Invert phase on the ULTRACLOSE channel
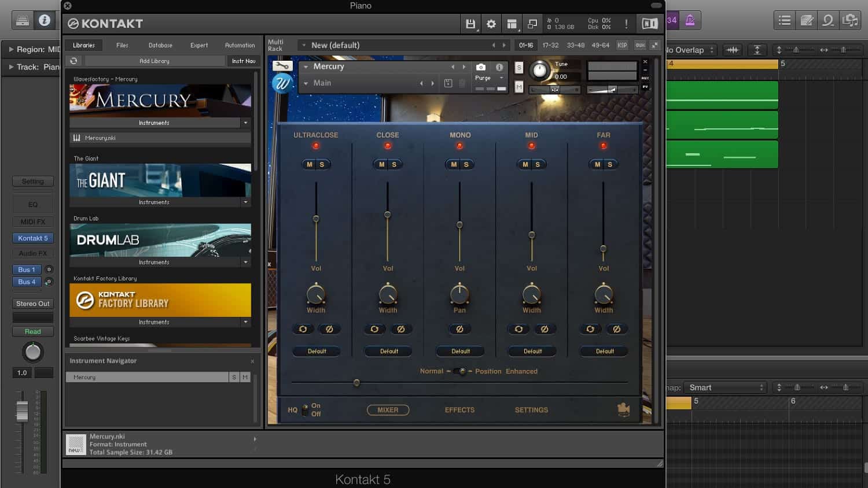 click(329, 329)
